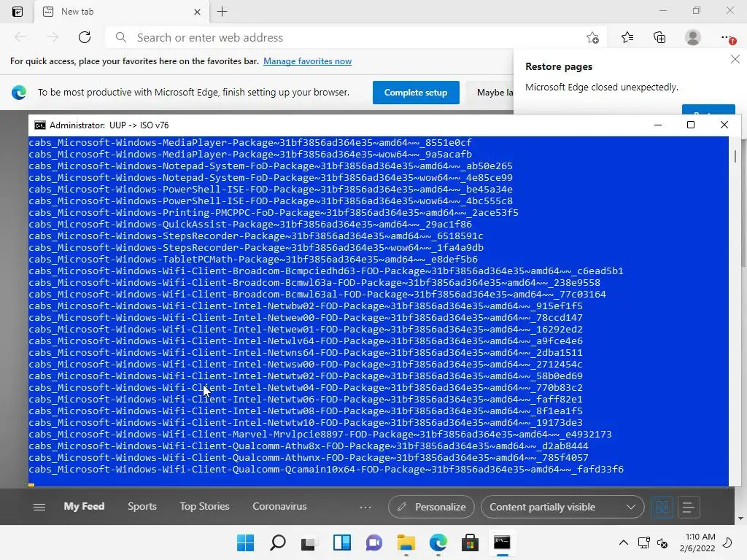
Task: Click console line ending _8551e0cf
Action: pyautogui.click(x=250, y=142)
